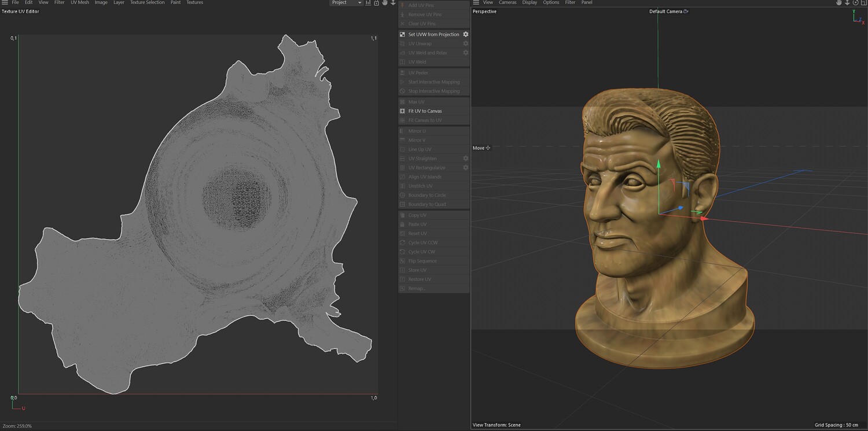Click the camera icon beside Default Camera
The image size is (868, 431).
(686, 12)
